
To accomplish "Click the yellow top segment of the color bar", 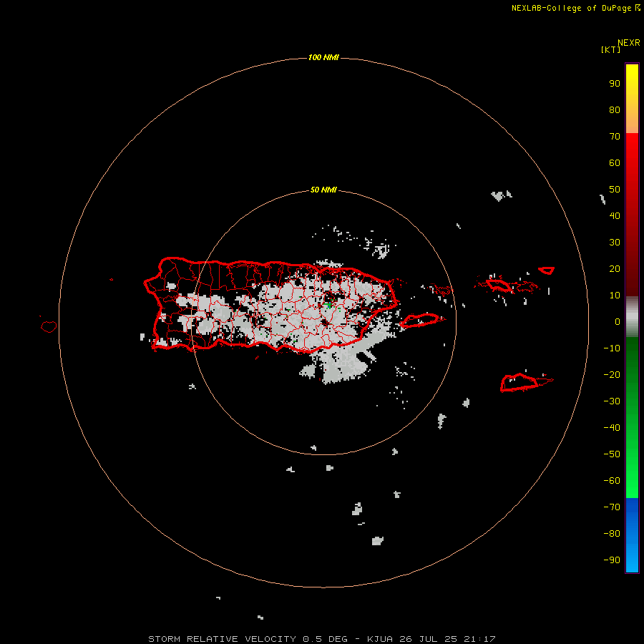I will pos(632,99).
